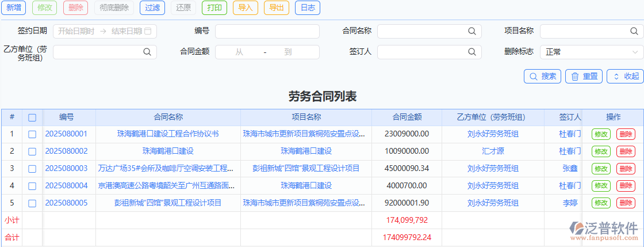Click 修改 in row 2025080001
The width and height of the screenshot is (644, 247).
pyautogui.click(x=601, y=134)
